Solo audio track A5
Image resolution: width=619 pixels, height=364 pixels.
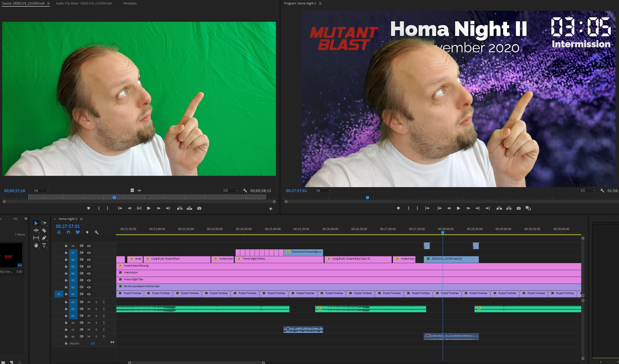pyautogui.click(x=96, y=330)
